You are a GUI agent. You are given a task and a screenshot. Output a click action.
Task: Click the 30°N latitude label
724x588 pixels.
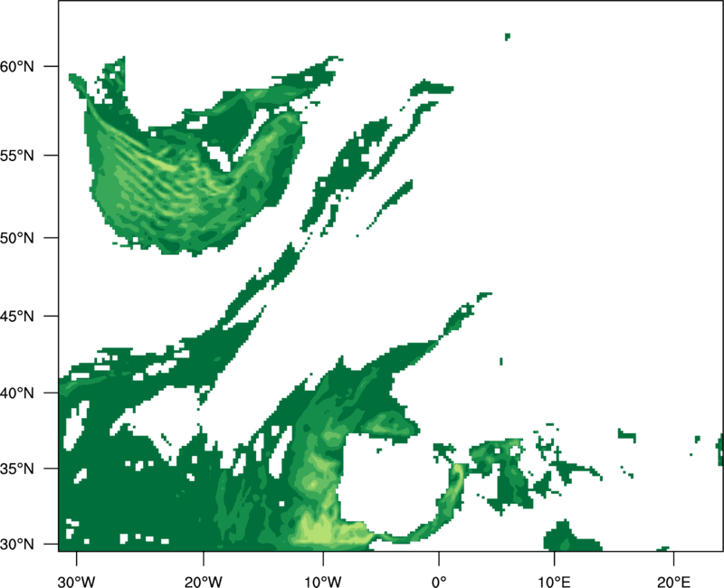click(17, 545)
